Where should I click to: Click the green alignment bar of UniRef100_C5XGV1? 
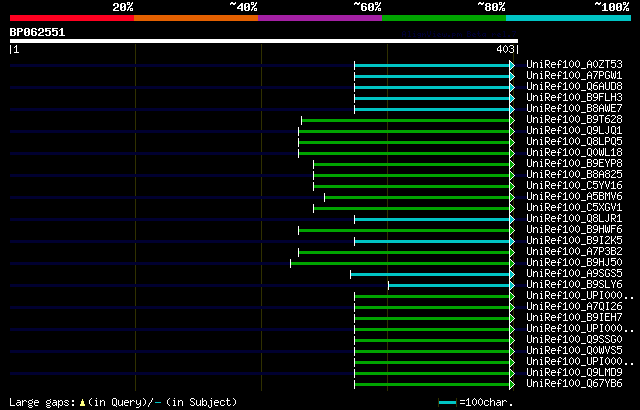coord(412,208)
